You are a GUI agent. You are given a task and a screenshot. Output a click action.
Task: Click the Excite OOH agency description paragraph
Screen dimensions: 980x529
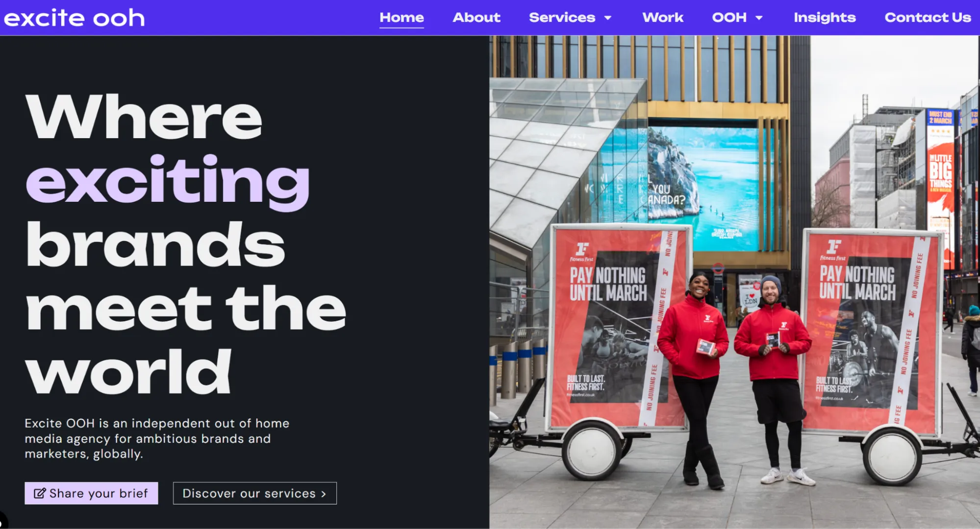coord(157,438)
